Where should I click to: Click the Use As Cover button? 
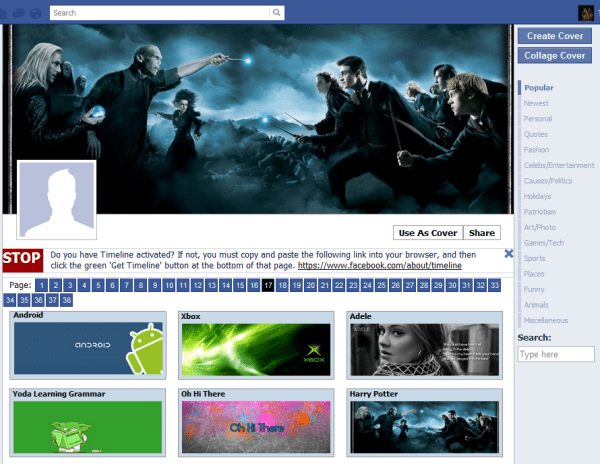(428, 233)
